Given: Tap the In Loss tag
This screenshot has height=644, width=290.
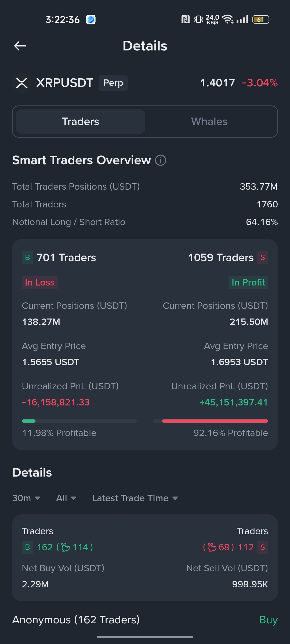Looking at the screenshot, I should [40, 283].
